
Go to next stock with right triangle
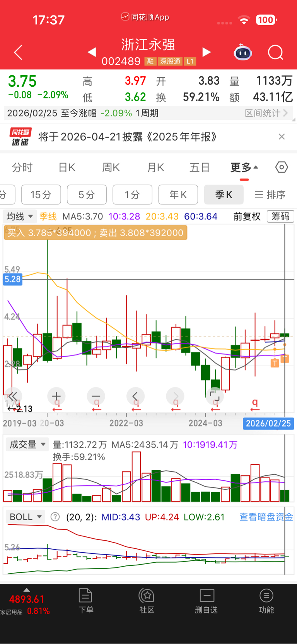[x=207, y=52]
